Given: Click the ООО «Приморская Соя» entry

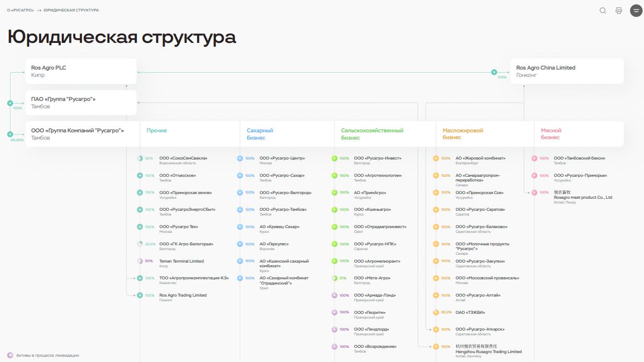Looking at the screenshot, I should coord(479,195).
